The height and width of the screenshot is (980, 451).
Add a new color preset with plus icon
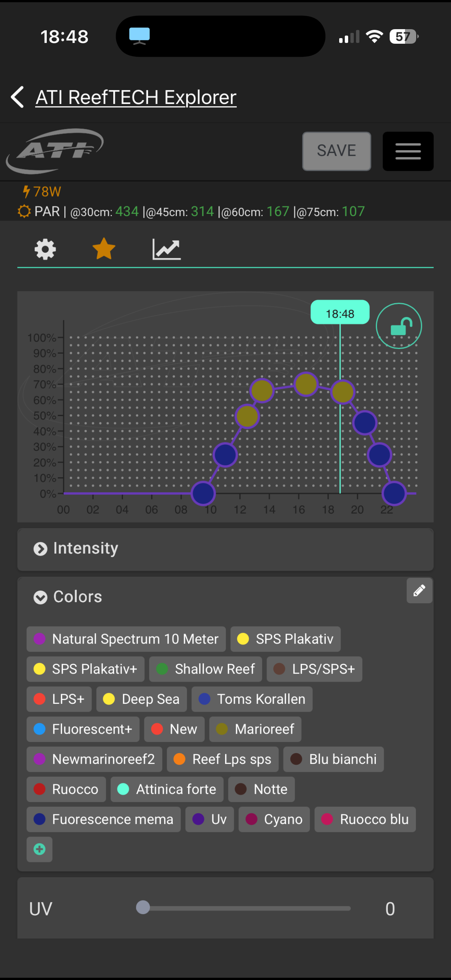pyautogui.click(x=40, y=849)
